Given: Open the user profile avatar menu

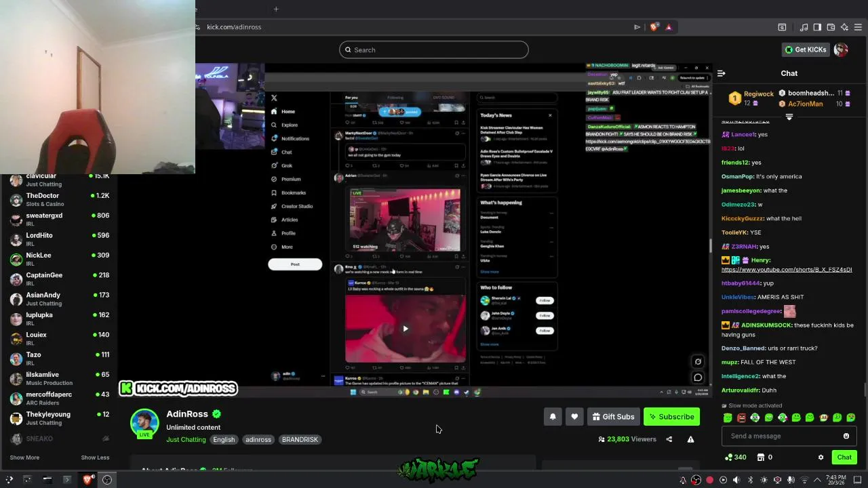Looking at the screenshot, I should click(x=841, y=49).
